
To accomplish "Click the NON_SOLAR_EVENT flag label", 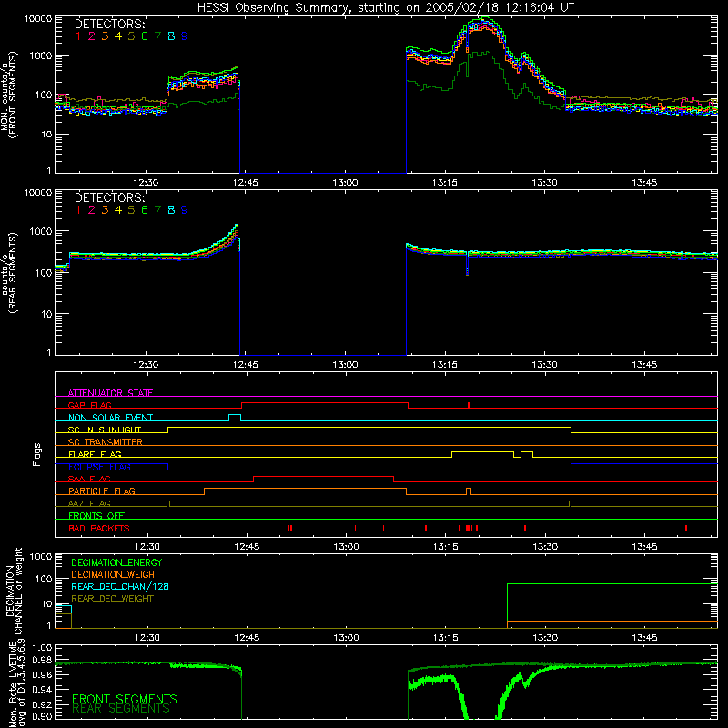I will tap(110, 418).
